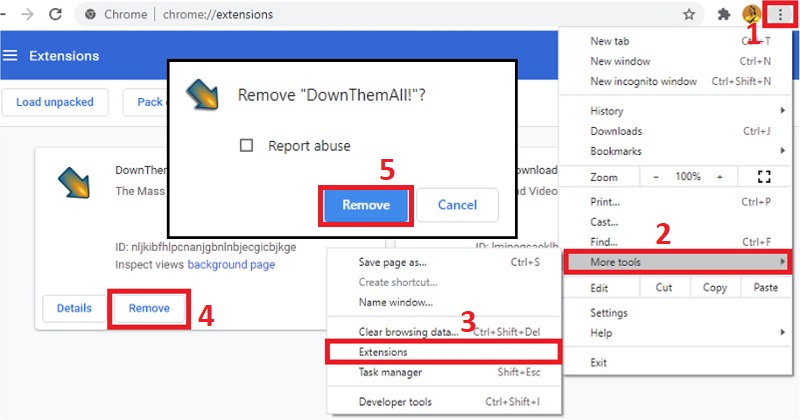This screenshot has height=420, width=800.
Task: Expand the More tools submenu
Action: [x=677, y=262]
